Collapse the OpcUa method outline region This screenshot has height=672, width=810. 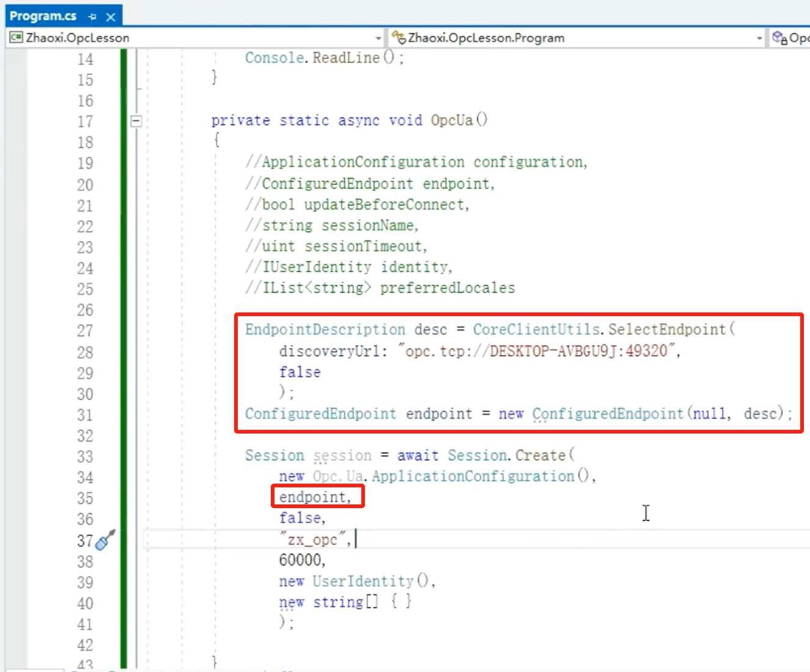click(136, 121)
